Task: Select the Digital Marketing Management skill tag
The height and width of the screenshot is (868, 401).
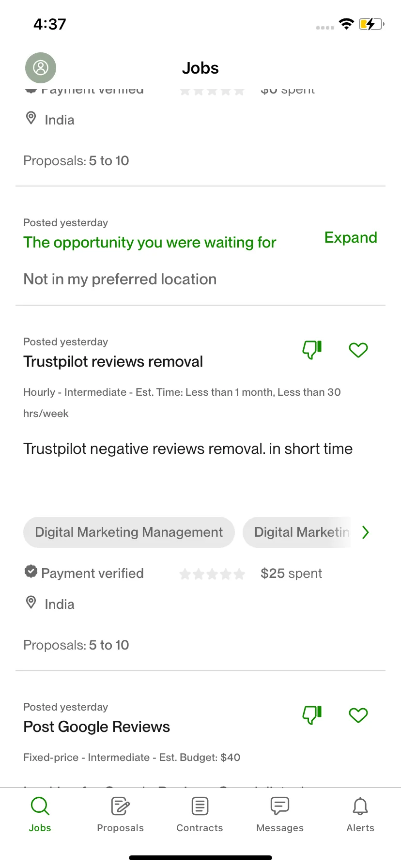Action: [x=129, y=532]
